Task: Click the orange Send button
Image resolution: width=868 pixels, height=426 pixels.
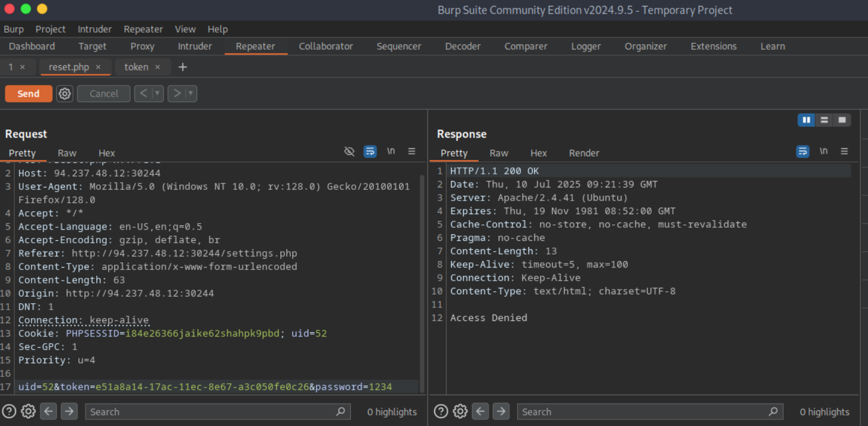Action: [x=28, y=94]
